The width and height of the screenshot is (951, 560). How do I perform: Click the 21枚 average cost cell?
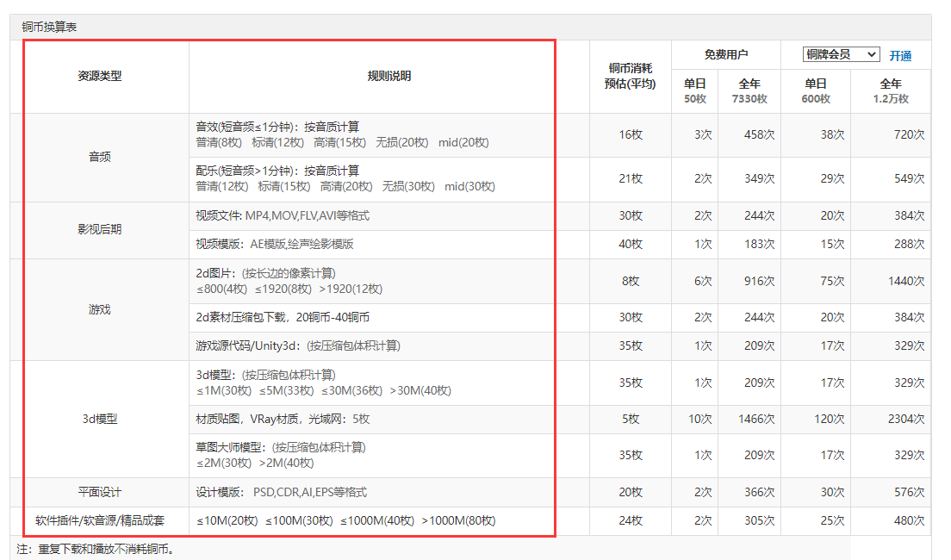click(x=631, y=179)
